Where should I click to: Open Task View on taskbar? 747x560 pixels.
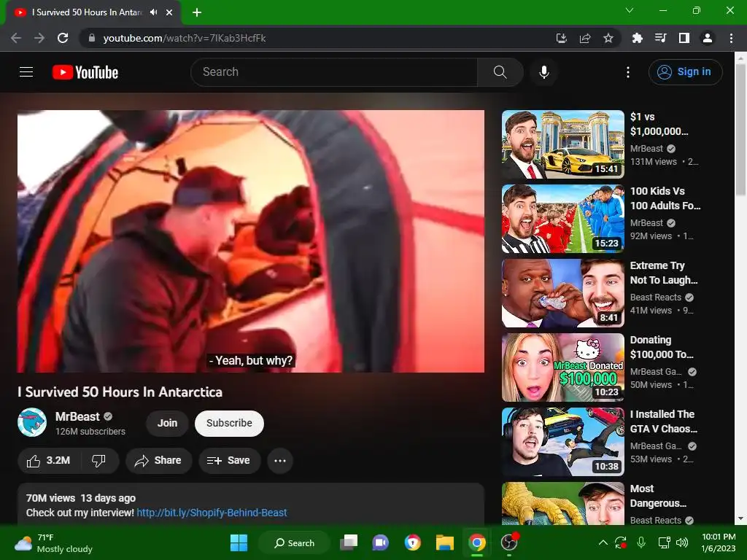point(349,542)
